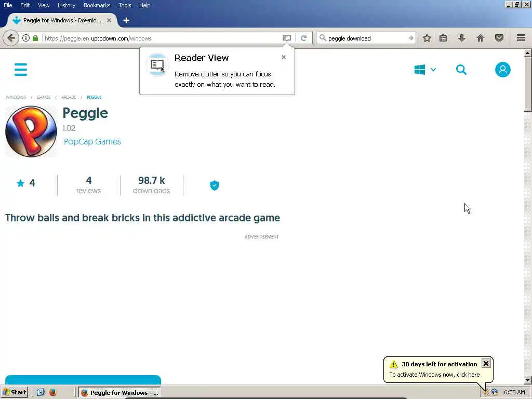Open site information icon in address bar
This screenshot has height=399, width=532.
click(x=26, y=38)
